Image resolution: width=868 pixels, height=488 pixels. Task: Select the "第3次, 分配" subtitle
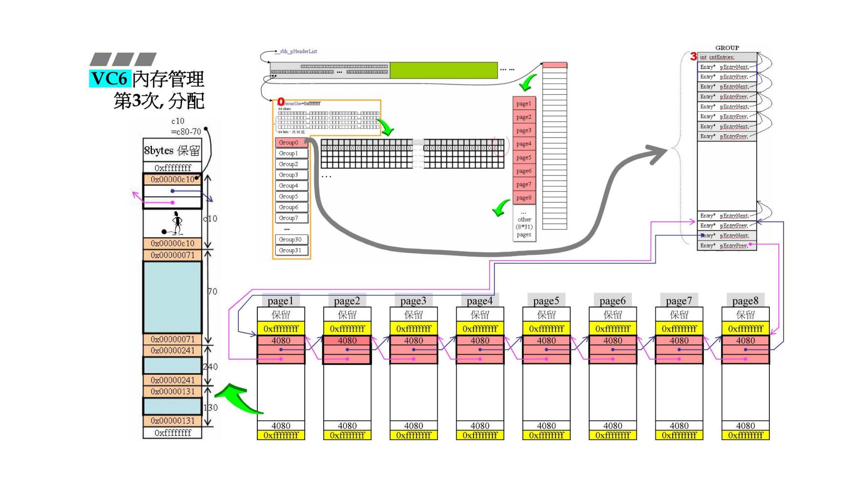[x=159, y=101]
